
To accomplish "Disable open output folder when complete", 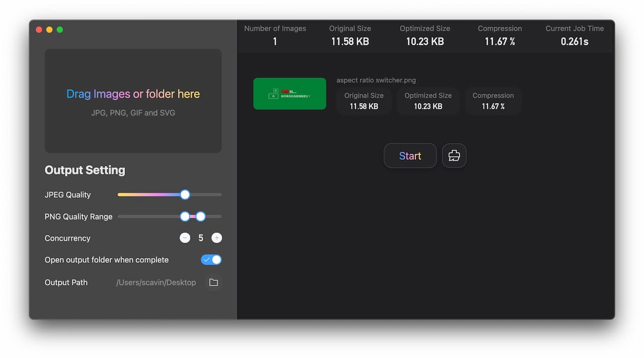I will (x=211, y=260).
